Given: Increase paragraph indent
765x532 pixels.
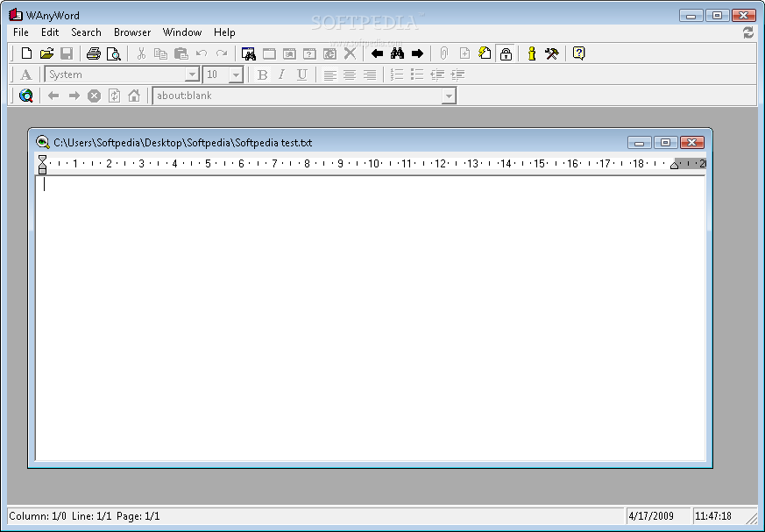Looking at the screenshot, I should coord(457,74).
